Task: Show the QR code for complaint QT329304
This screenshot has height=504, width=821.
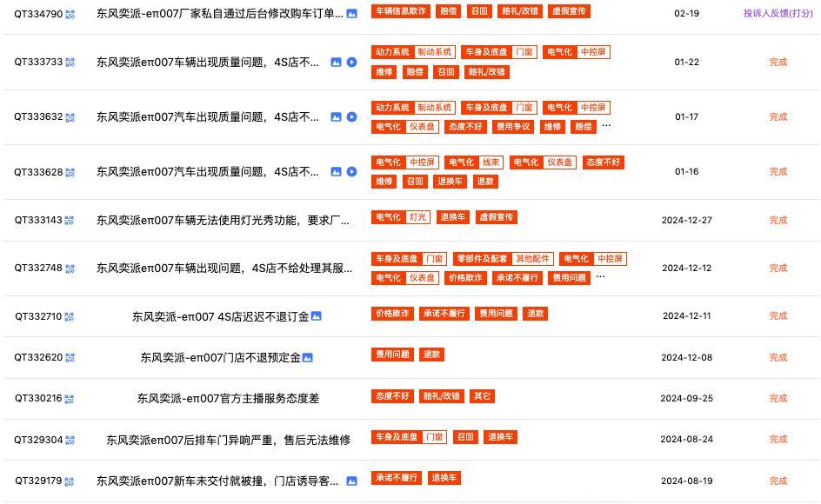Action: (70, 441)
